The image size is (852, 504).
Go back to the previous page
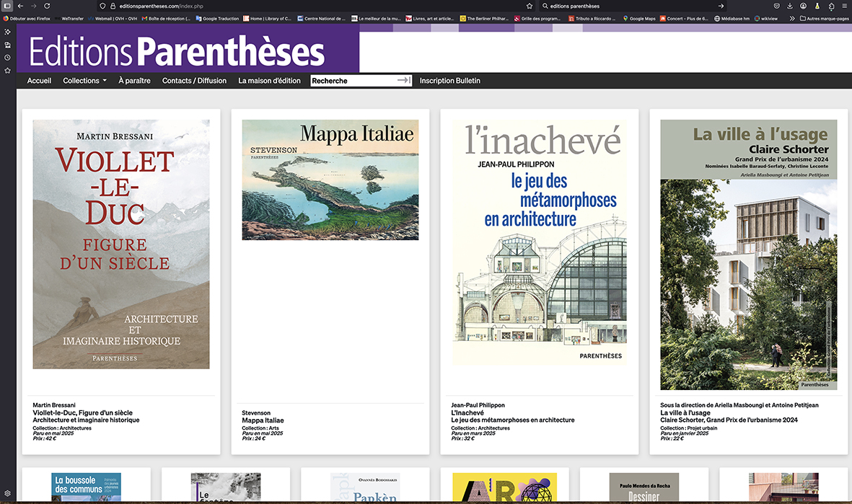21,6
